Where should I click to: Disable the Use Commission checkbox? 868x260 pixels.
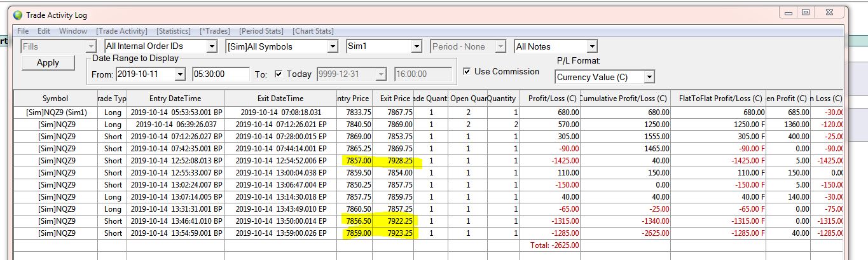coord(467,71)
